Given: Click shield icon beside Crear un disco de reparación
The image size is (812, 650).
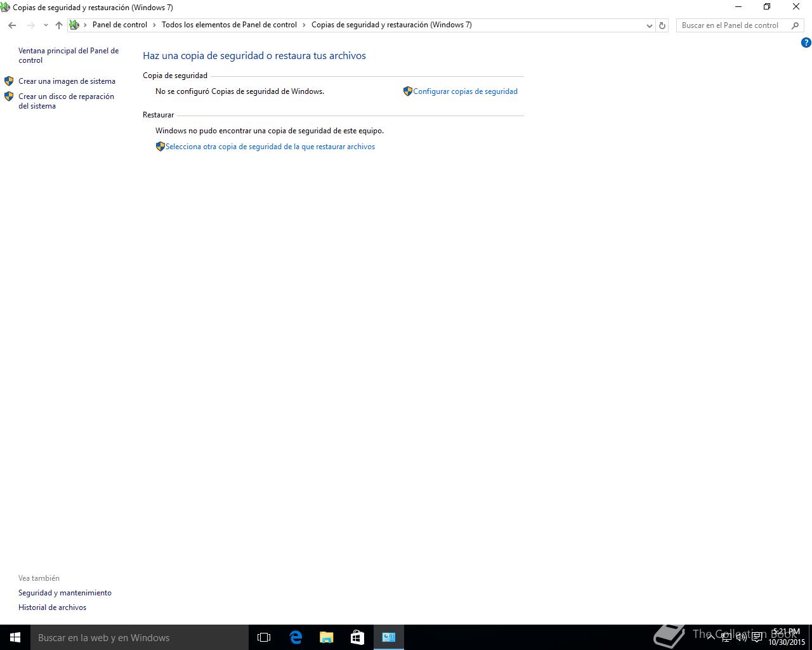Looking at the screenshot, I should 9,96.
